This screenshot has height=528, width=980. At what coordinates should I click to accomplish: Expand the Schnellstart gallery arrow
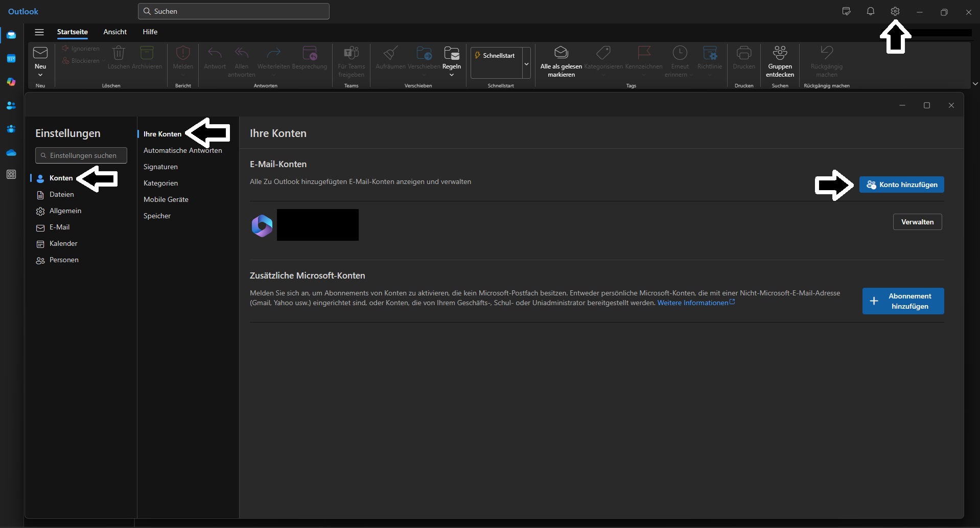(x=526, y=64)
